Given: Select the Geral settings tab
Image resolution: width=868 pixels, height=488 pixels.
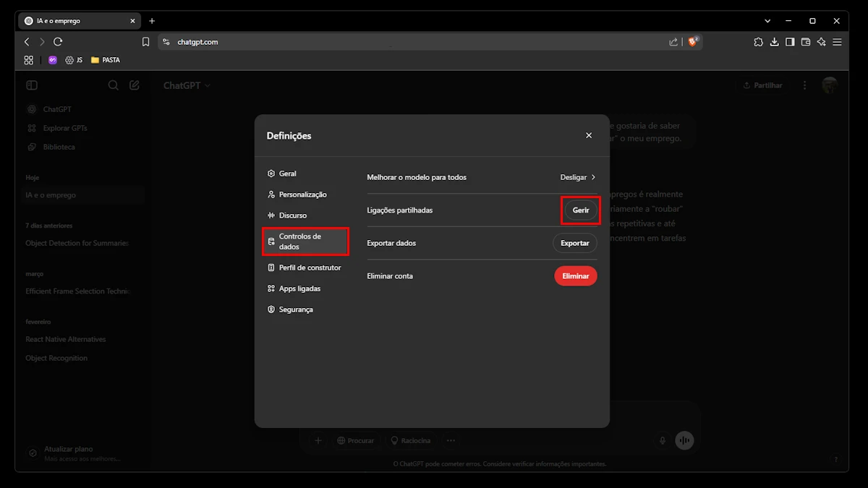Looking at the screenshot, I should [287, 174].
